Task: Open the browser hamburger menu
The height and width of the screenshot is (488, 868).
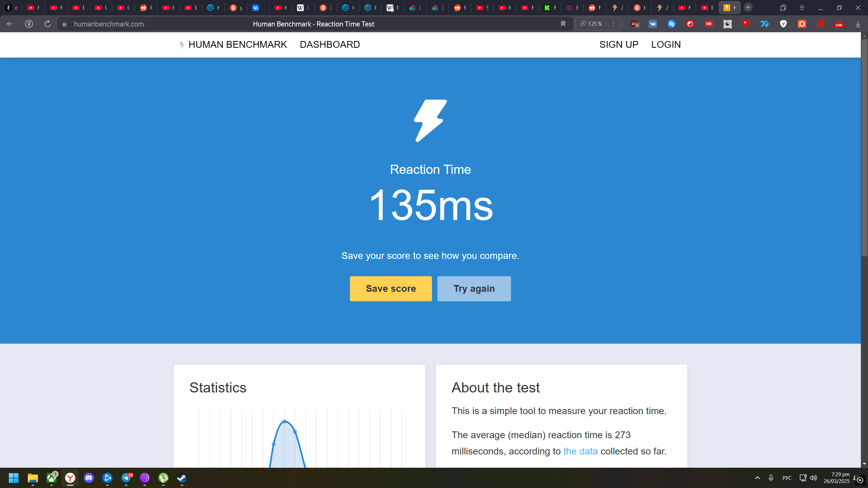Action: point(802,7)
